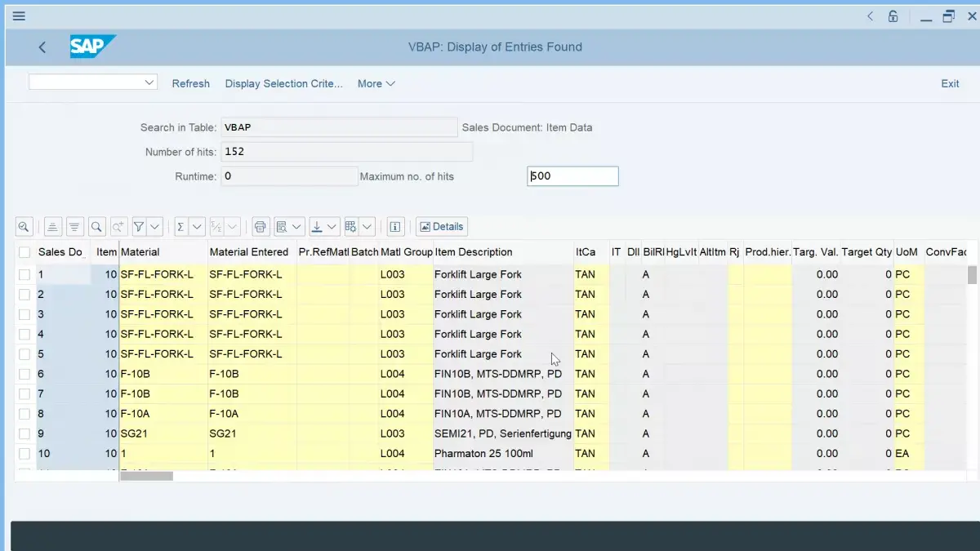Screen dimensions: 980x551
Task: Click the 'SEMI21, PD, Serienfertigung' cell
Action: [503, 433]
